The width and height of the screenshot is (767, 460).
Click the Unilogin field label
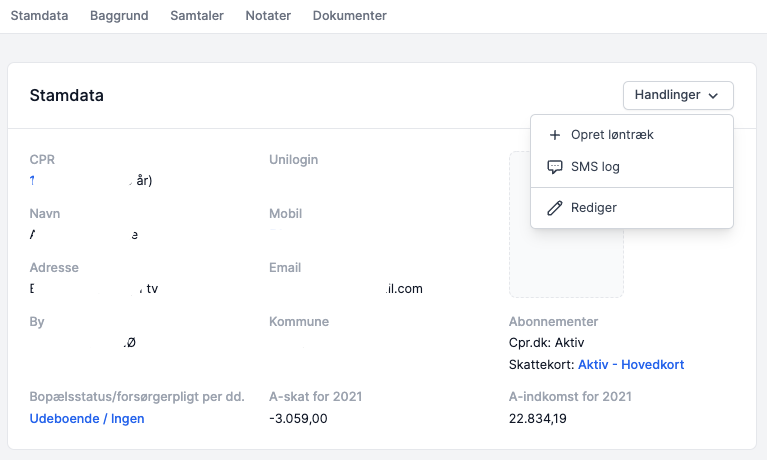point(293,160)
